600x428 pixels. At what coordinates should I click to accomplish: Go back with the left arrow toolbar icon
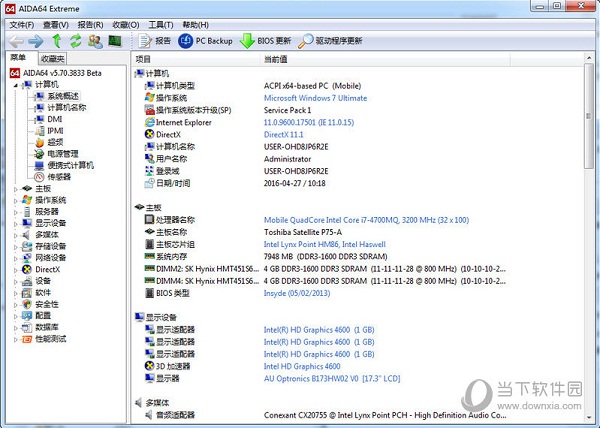tap(16, 41)
